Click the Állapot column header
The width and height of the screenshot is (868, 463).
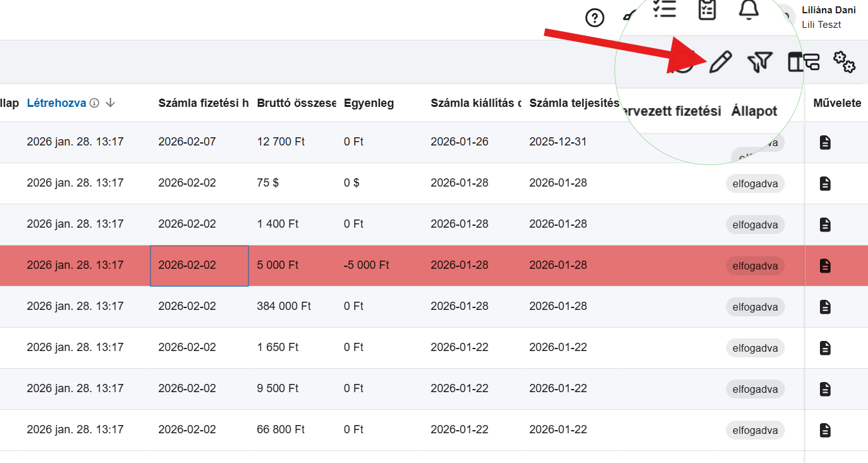[754, 111]
